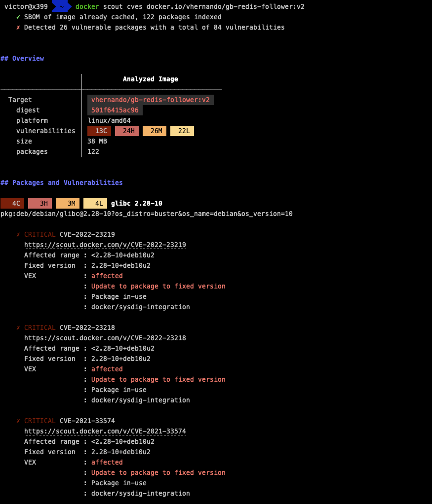
Task: Click the highlighted target vhernando/gb-redis-follower:v2 value
Action: (150, 100)
